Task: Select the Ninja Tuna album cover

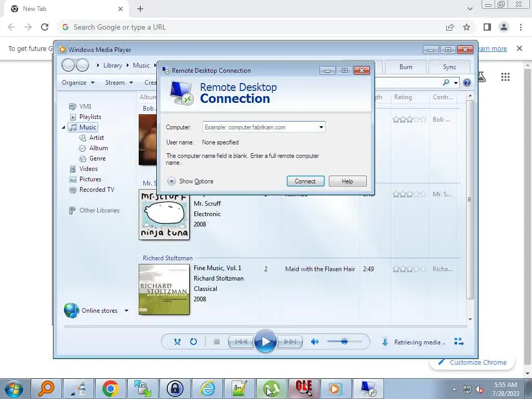Action: pyautogui.click(x=164, y=215)
